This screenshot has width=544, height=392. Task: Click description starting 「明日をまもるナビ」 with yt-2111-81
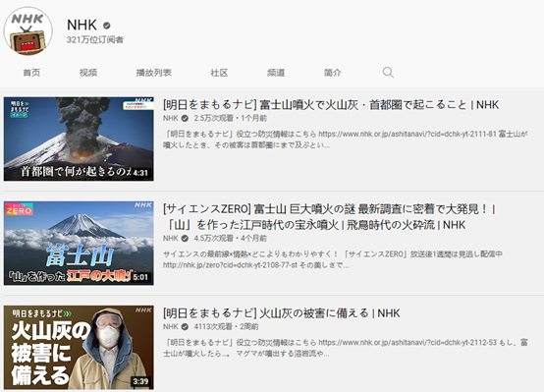pos(346,140)
